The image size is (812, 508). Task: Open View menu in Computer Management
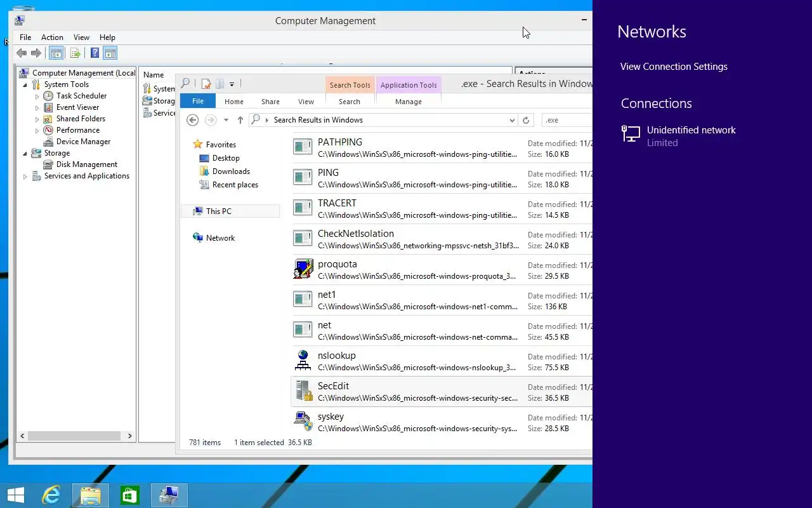81,37
